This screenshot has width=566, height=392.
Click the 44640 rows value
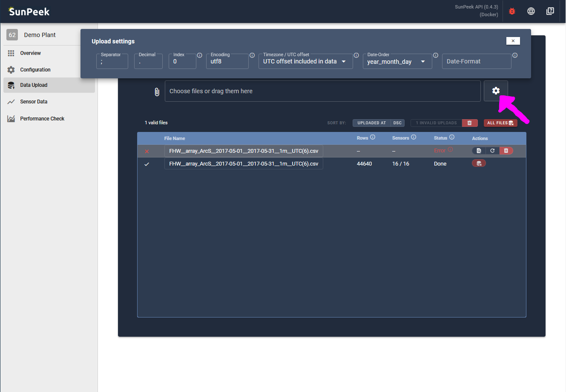click(364, 164)
